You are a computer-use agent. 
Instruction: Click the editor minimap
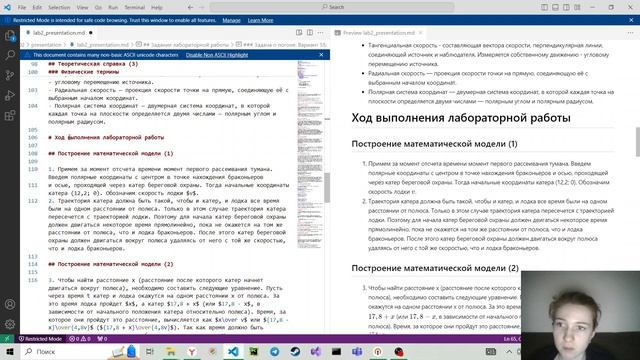point(309,155)
